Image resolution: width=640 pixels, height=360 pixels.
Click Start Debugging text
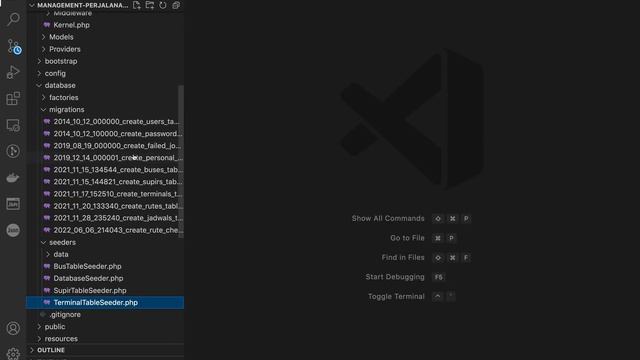(x=395, y=277)
